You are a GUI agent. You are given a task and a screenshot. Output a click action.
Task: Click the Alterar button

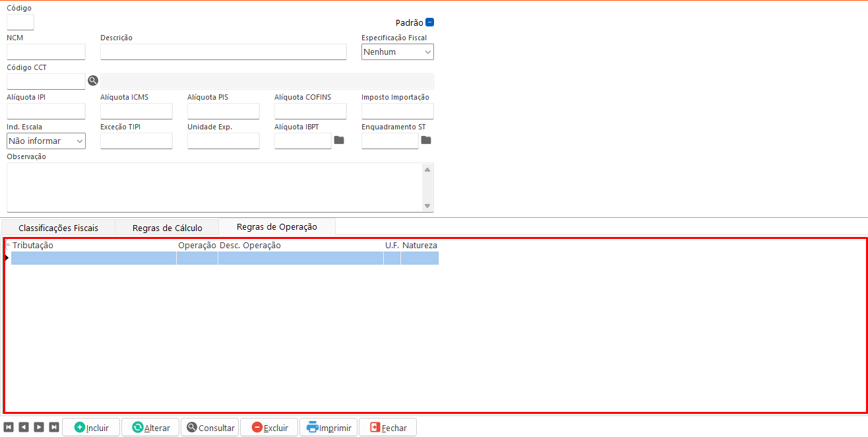tap(150, 428)
